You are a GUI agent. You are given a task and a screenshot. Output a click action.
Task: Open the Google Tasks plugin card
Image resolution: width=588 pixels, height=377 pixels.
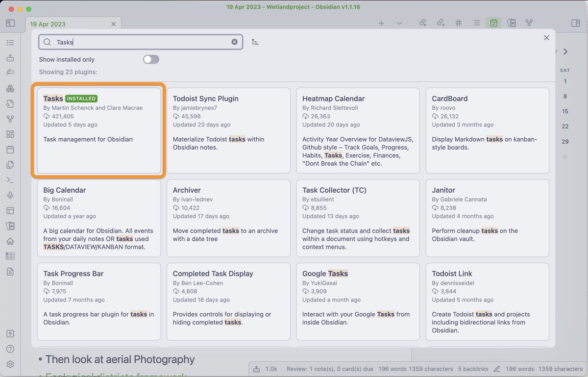[x=358, y=302]
